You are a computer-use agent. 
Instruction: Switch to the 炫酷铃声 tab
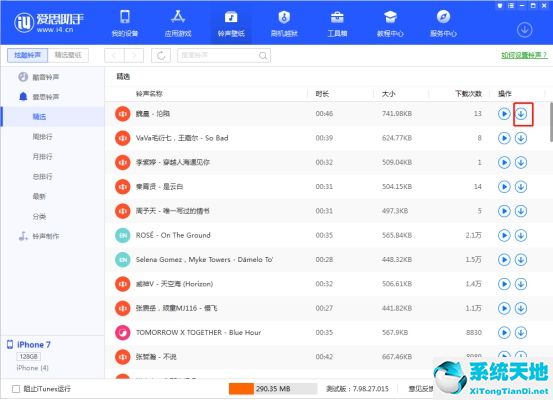pyautogui.click(x=28, y=55)
